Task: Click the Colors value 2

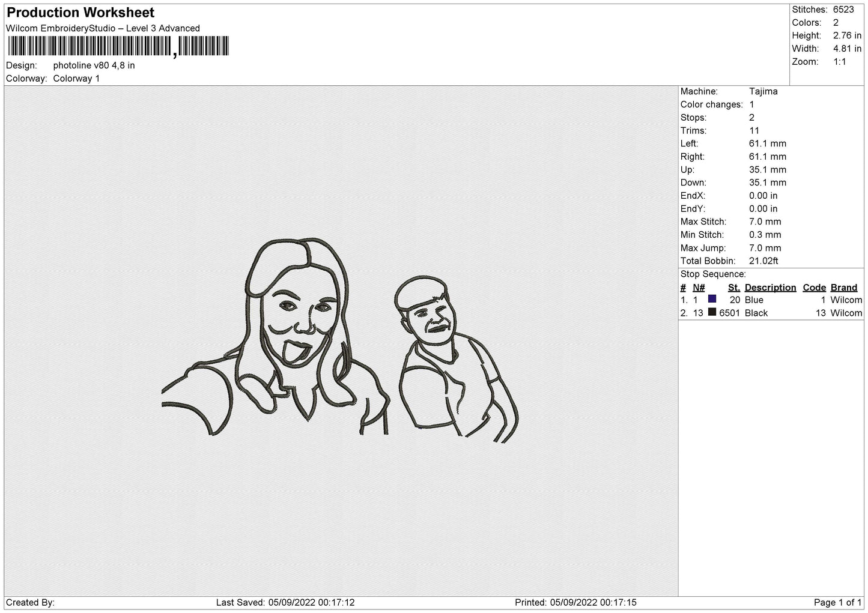Action: pos(836,23)
